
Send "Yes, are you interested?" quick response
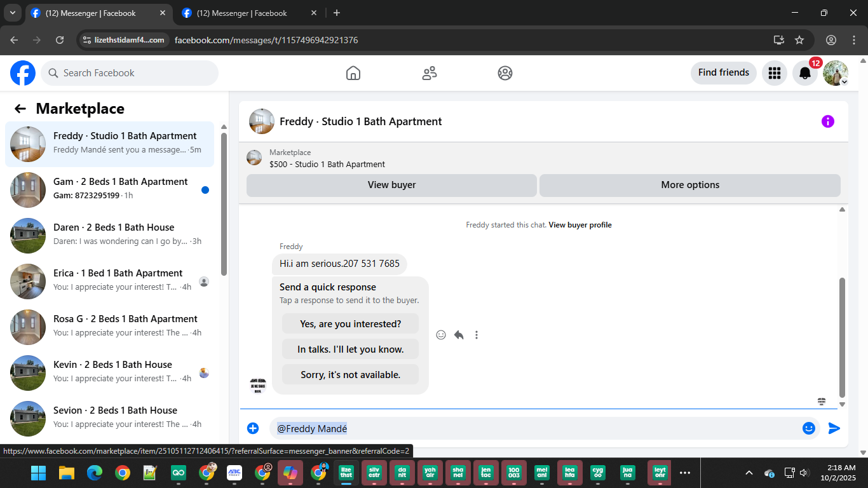coord(351,323)
